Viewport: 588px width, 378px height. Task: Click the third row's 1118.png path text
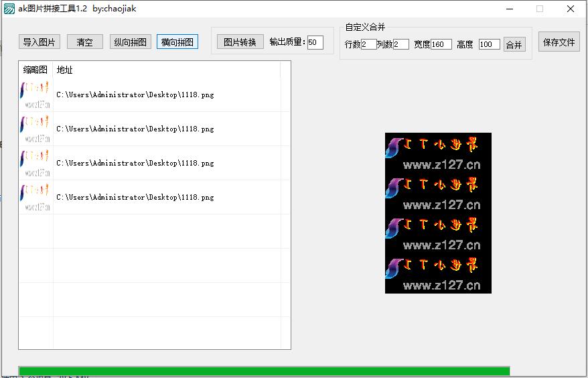[x=135, y=163]
